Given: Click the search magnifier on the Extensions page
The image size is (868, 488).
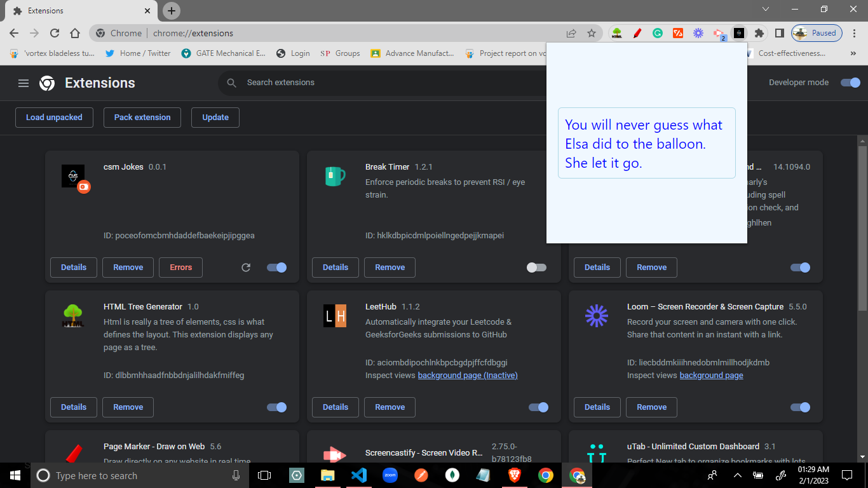Looking at the screenshot, I should click(231, 83).
